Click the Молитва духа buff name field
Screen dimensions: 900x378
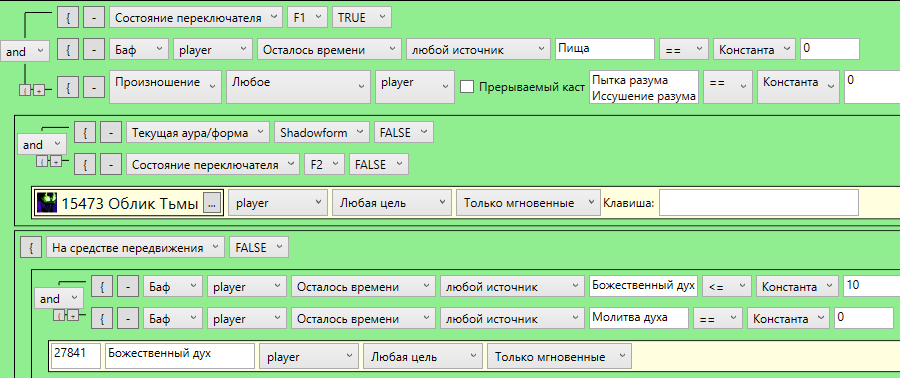click(639, 318)
